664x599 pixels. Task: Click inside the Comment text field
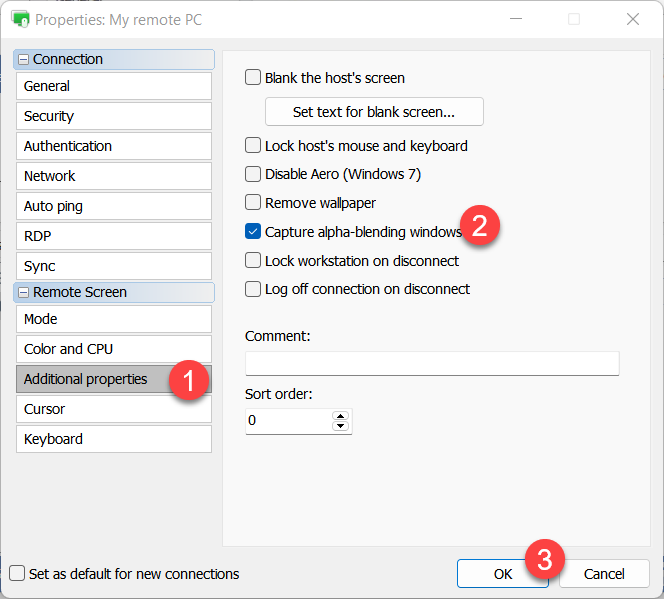click(x=432, y=363)
